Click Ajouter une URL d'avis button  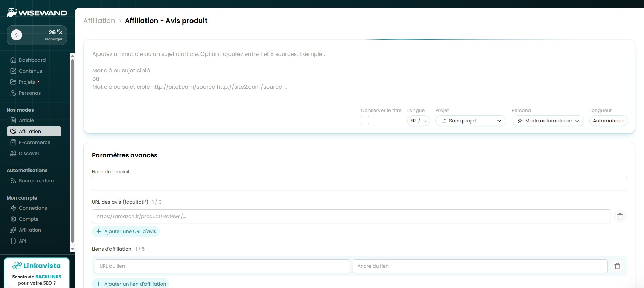pos(126,231)
